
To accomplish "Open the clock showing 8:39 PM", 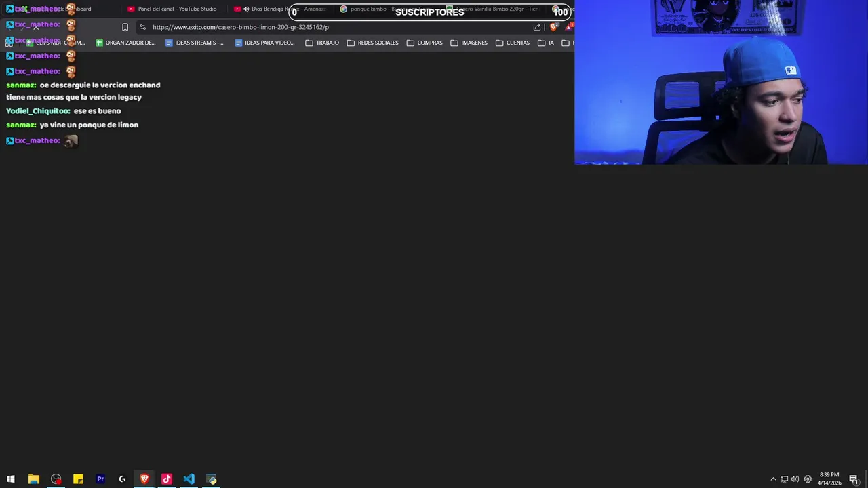I will point(829,479).
